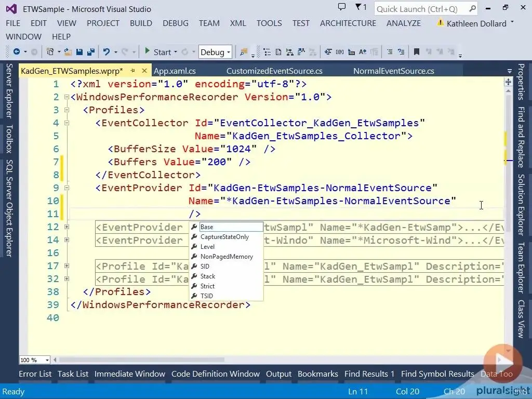Screen dimensions: 532x399
Task: Click the bracketed at-sign toolbar icon
Action: [x=340, y=52]
